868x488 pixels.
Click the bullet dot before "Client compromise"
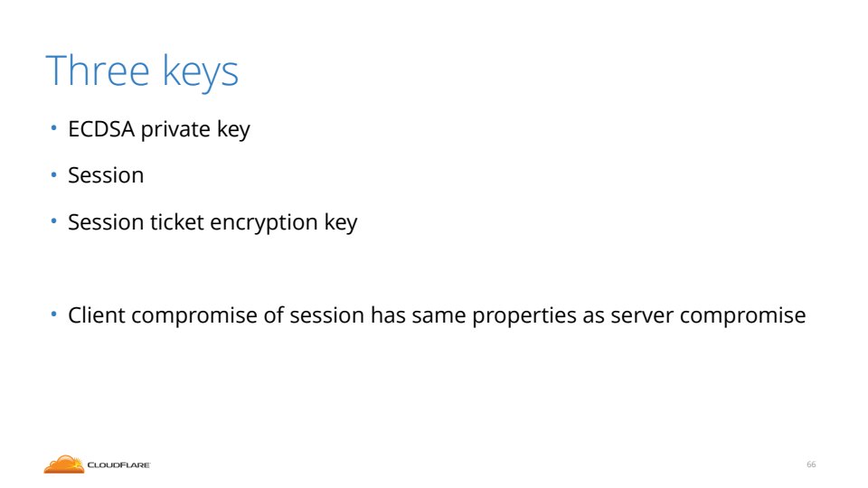click(53, 315)
